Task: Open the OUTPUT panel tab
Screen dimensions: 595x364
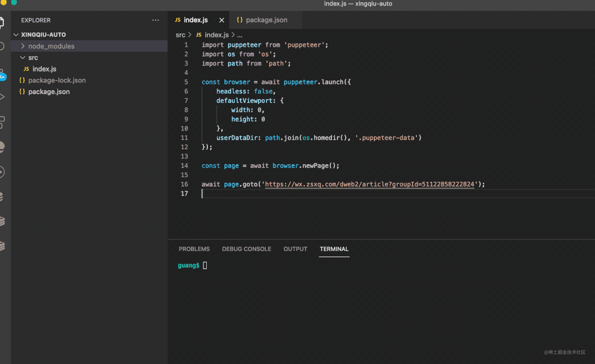Action: (295, 249)
